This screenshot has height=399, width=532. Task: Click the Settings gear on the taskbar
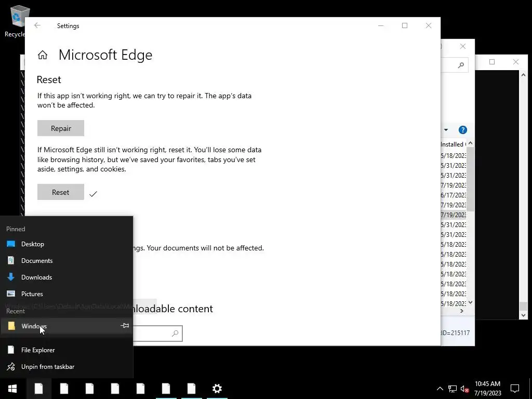point(217,389)
